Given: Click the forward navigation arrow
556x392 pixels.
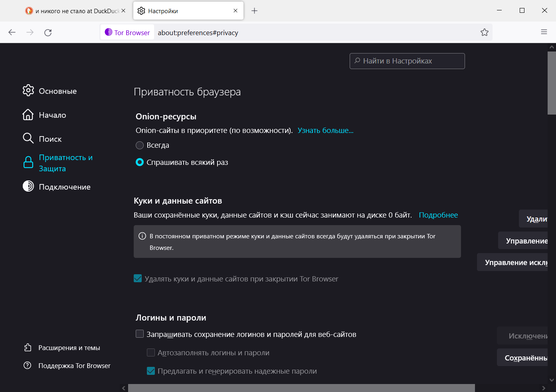Looking at the screenshot, I should pos(30,32).
